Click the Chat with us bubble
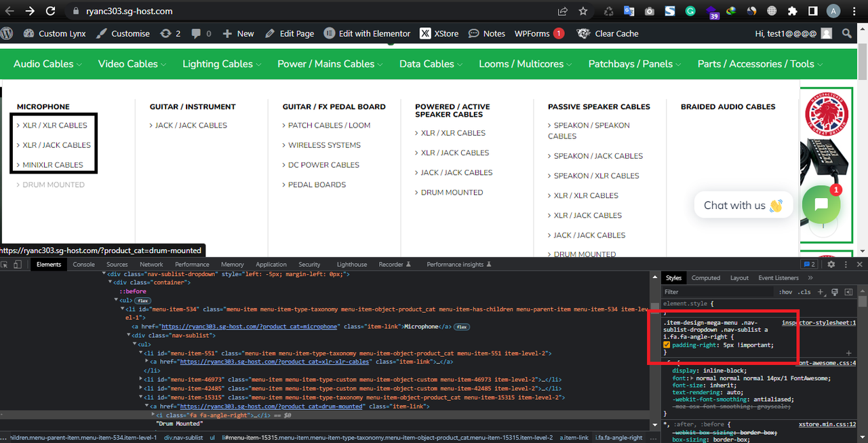 click(743, 205)
